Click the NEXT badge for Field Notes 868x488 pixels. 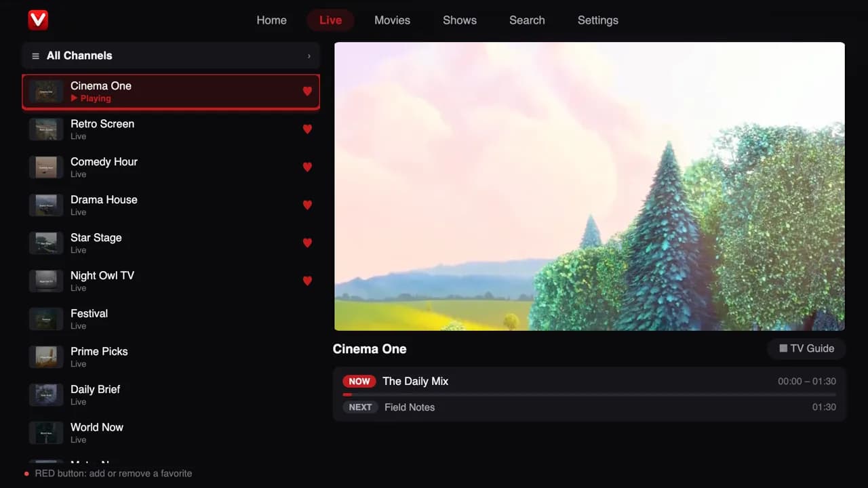pyautogui.click(x=360, y=407)
